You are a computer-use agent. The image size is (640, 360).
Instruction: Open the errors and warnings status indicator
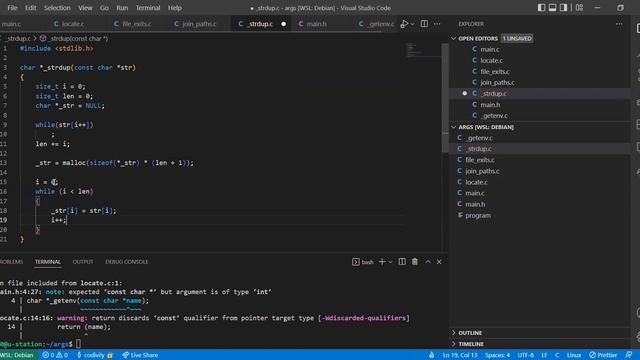pos(55,355)
